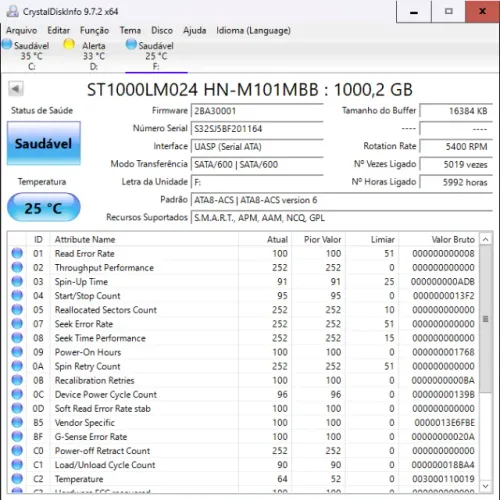Select the F: drive tab
Screen dimensions: 500x500
[x=156, y=55]
